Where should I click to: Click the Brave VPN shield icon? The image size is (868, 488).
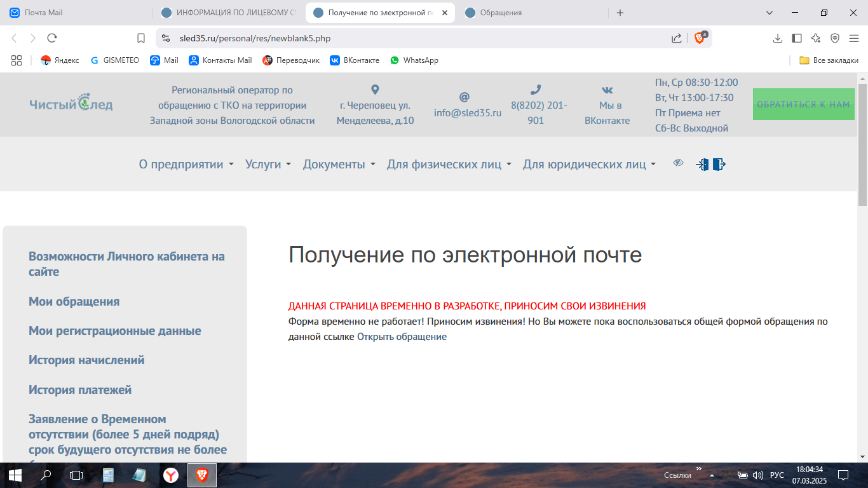(x=835, y=38)
